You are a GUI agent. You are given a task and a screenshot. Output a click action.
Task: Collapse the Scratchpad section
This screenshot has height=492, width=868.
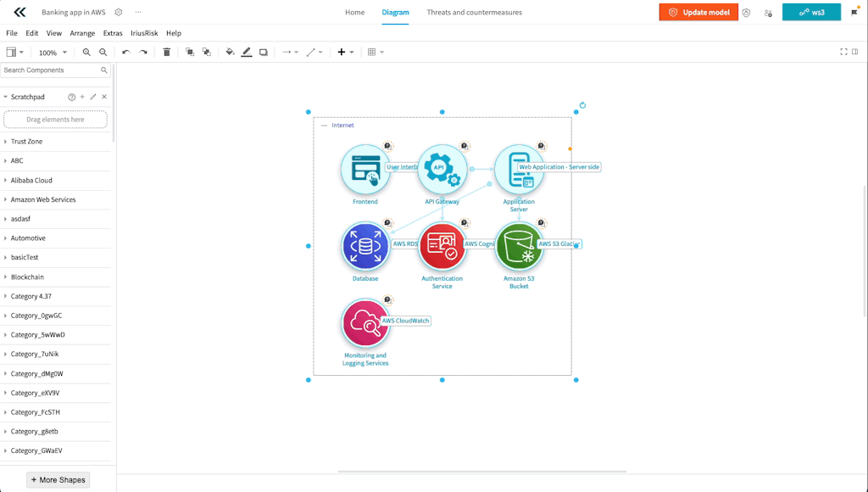point(6,97)
